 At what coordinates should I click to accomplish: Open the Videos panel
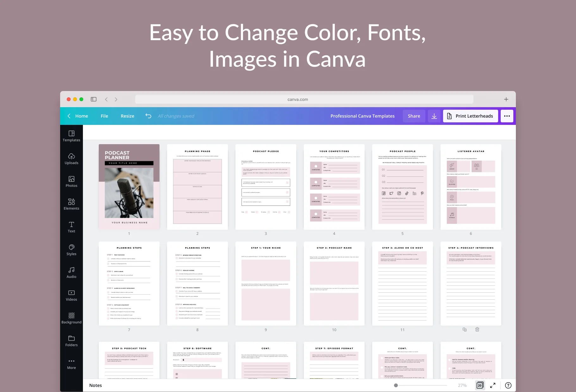pyautogui.click(x=72, y=296)
